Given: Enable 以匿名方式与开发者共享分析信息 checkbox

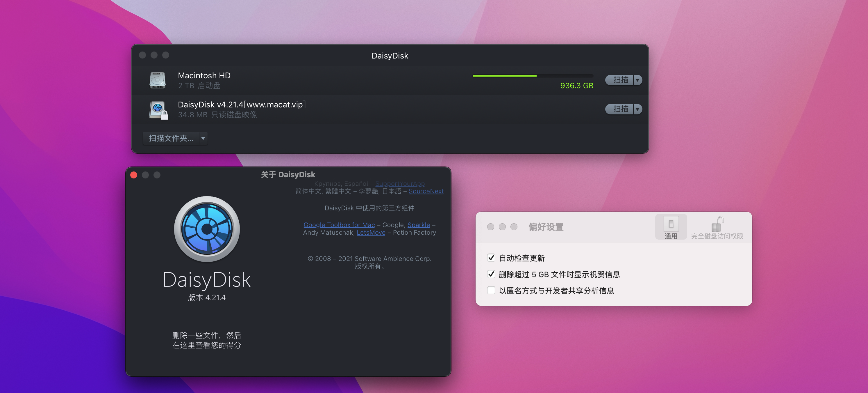Looking at the screenshot, I should coord(491,291).
